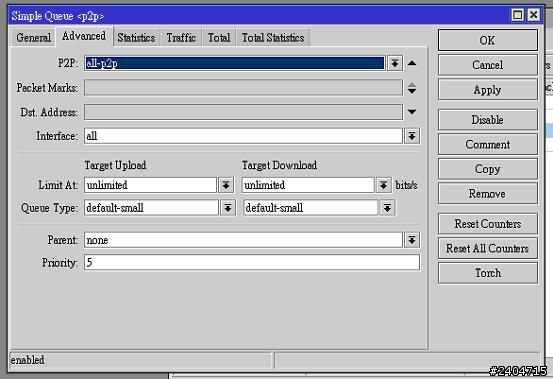Click the Cancel button
This screenshot has height=379, width=553.
488,65
